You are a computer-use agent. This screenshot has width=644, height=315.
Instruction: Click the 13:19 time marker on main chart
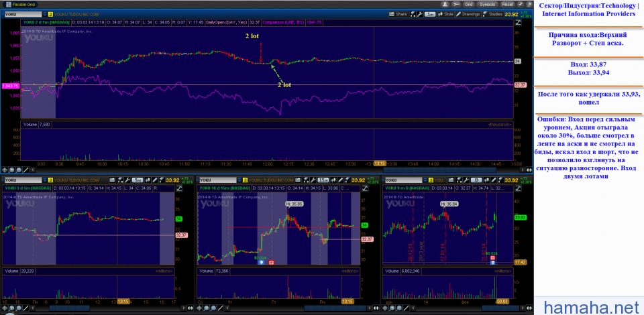tap(380, 164)
